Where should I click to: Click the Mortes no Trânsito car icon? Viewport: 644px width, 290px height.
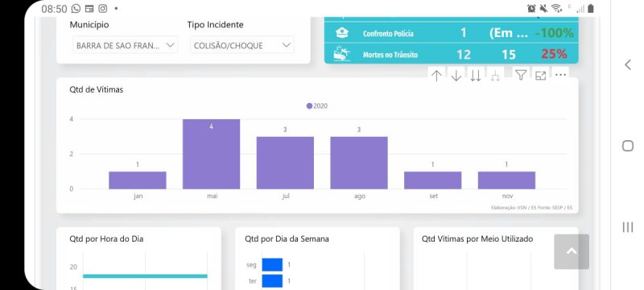tap(341, 54)
